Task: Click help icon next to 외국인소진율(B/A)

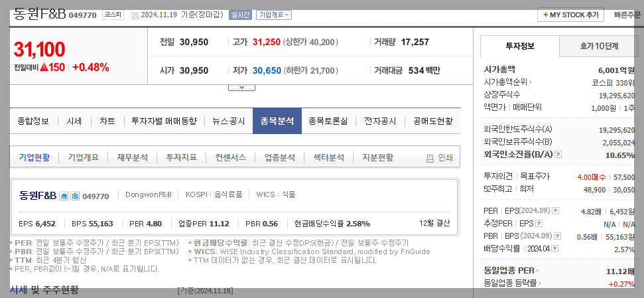Action: [558, 155]
